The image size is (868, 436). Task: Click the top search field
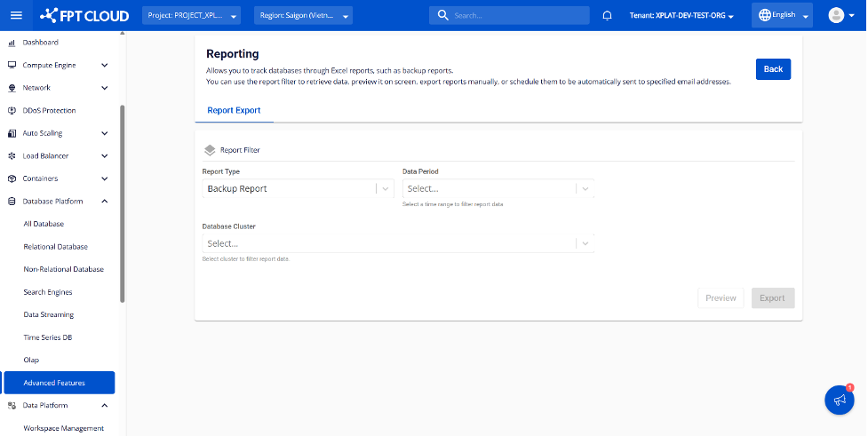click(510, 16)
